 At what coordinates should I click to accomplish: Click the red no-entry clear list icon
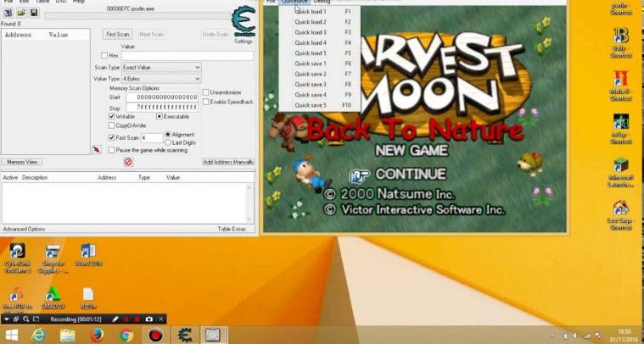[x=128, y=161]
